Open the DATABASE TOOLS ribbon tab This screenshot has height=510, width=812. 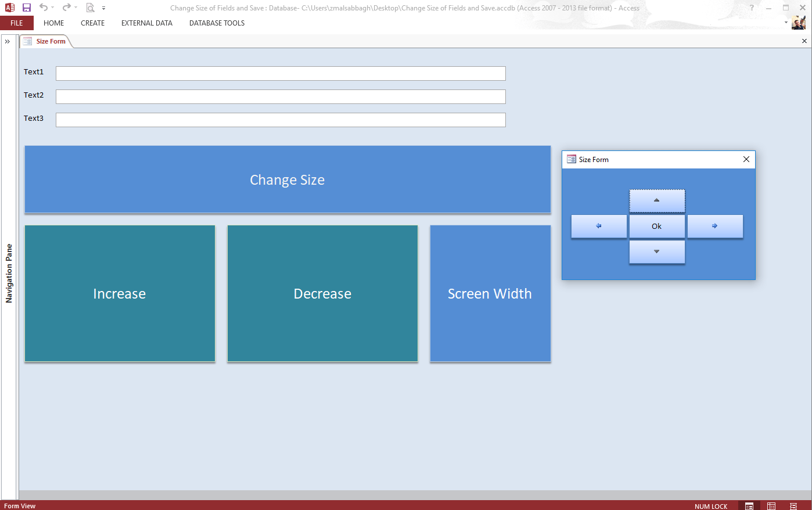tap(216, 23)
